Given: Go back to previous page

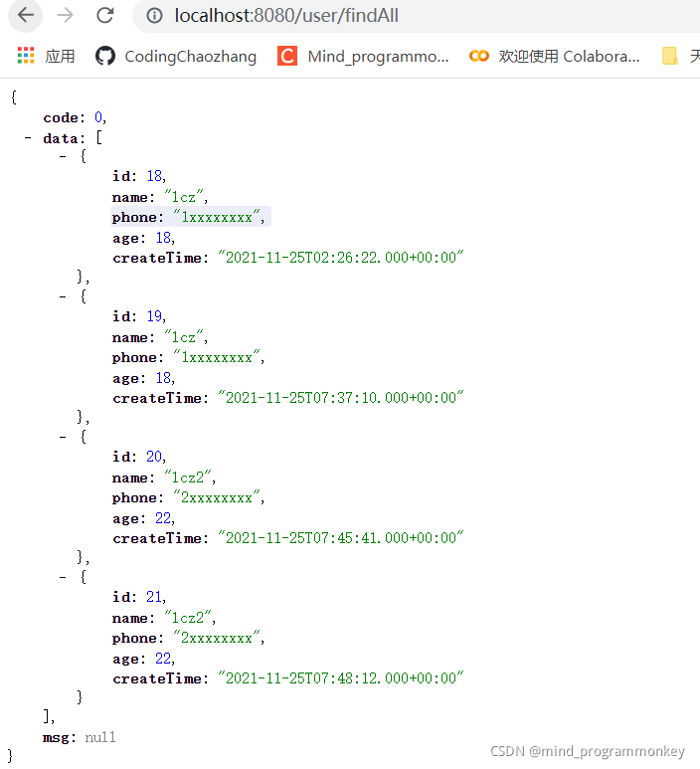Looking at the screenshot, I should (x=26, y=16).
